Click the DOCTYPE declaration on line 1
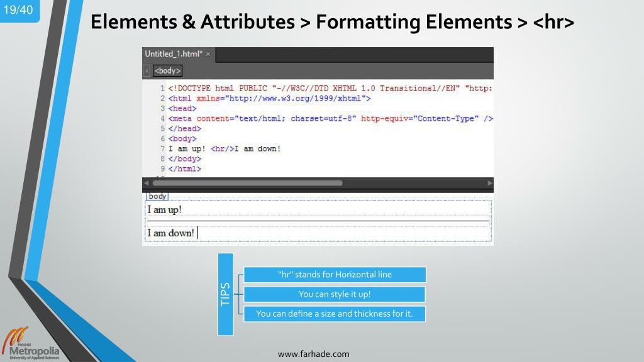This screenshot has width=644, height=362. (x=330, y=88)
